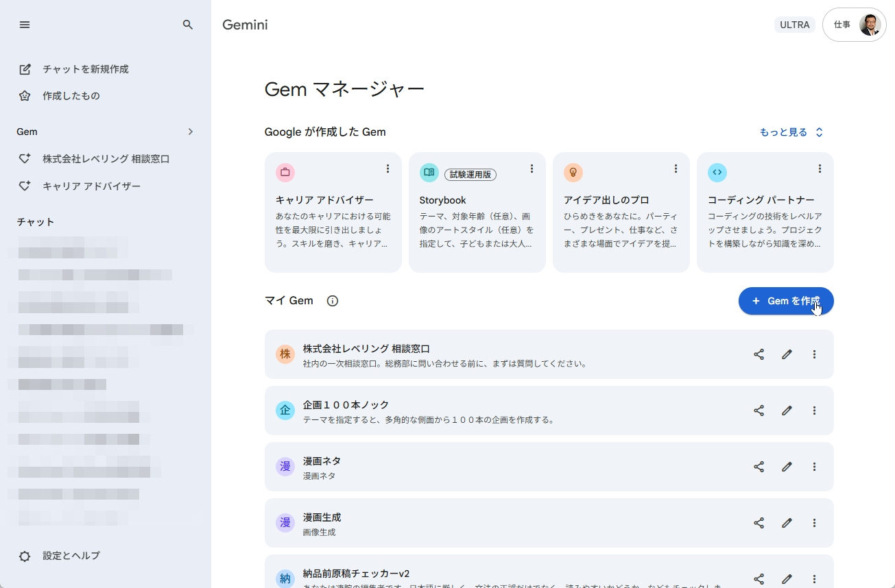Image resolution: width=895 pixels, height=588 pixels.
Task: Open the account profile avatar
Action: [x=870, y=25]
